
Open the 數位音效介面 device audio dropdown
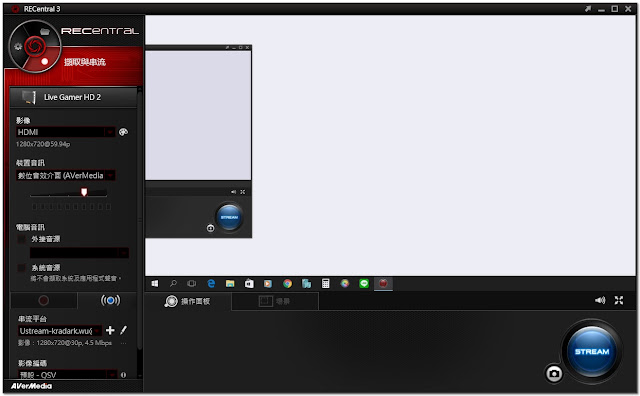click(x=65, y=176)
